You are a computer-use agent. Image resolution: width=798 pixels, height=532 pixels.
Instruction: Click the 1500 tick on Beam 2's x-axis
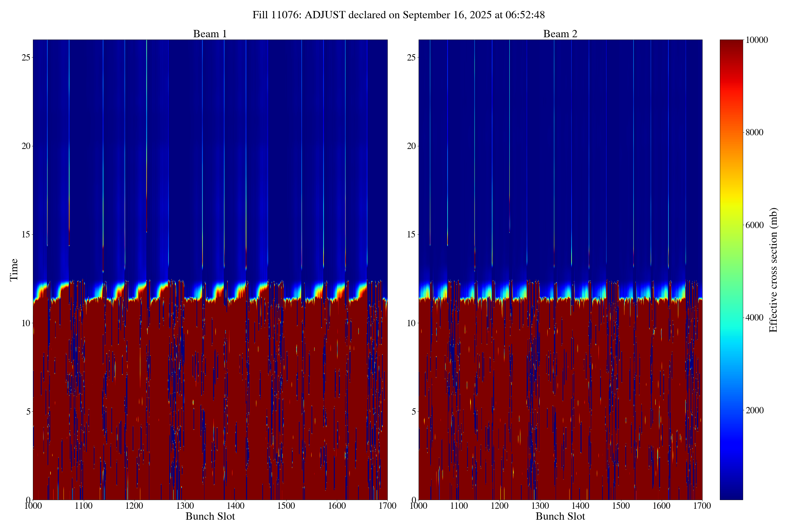[x=621, y=506]
